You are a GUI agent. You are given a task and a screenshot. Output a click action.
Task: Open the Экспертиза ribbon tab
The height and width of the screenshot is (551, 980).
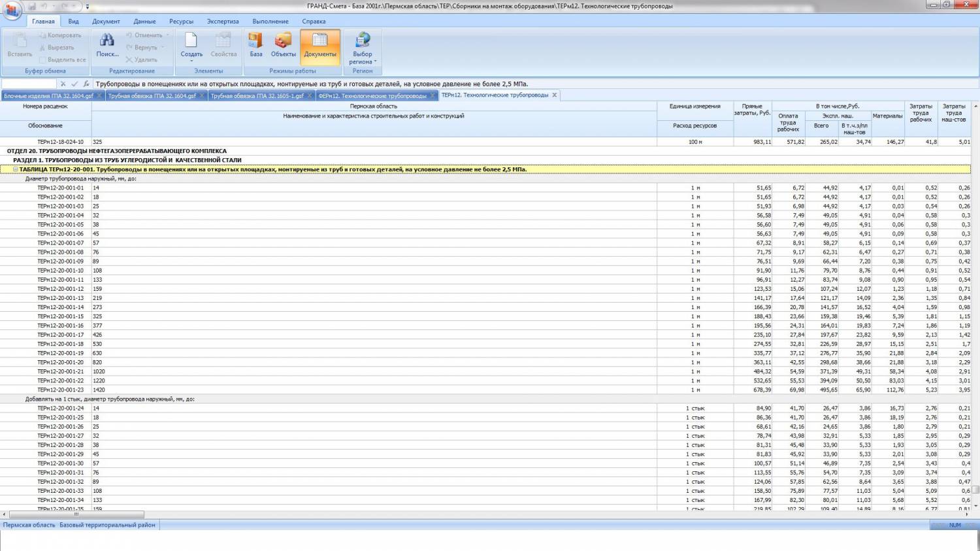tap(223, 22)
